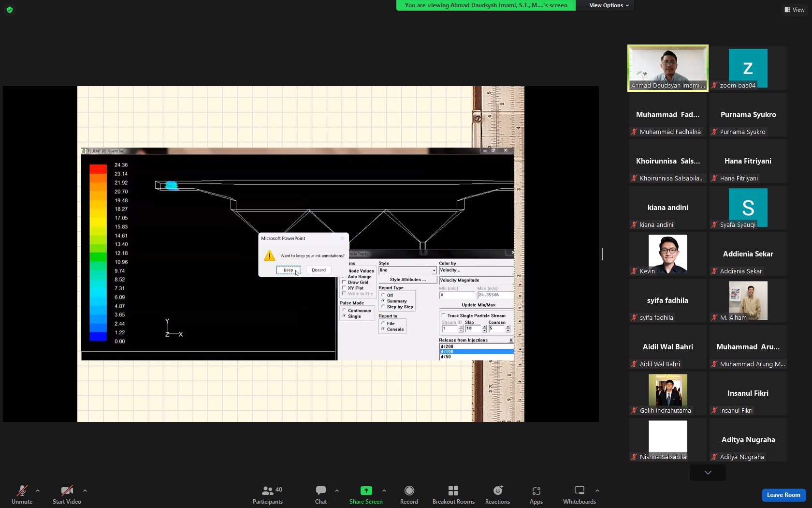Click the Style Attributes button

coord(407,280)
